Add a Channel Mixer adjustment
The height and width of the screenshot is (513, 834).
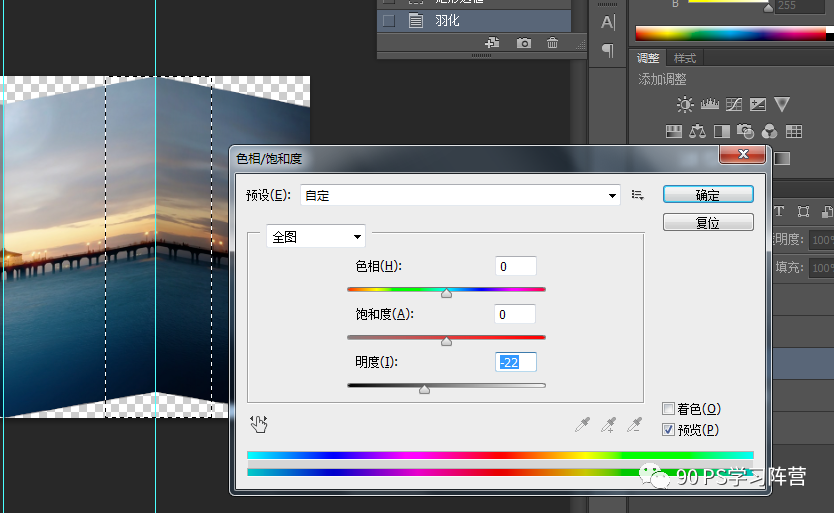point(770,131)
